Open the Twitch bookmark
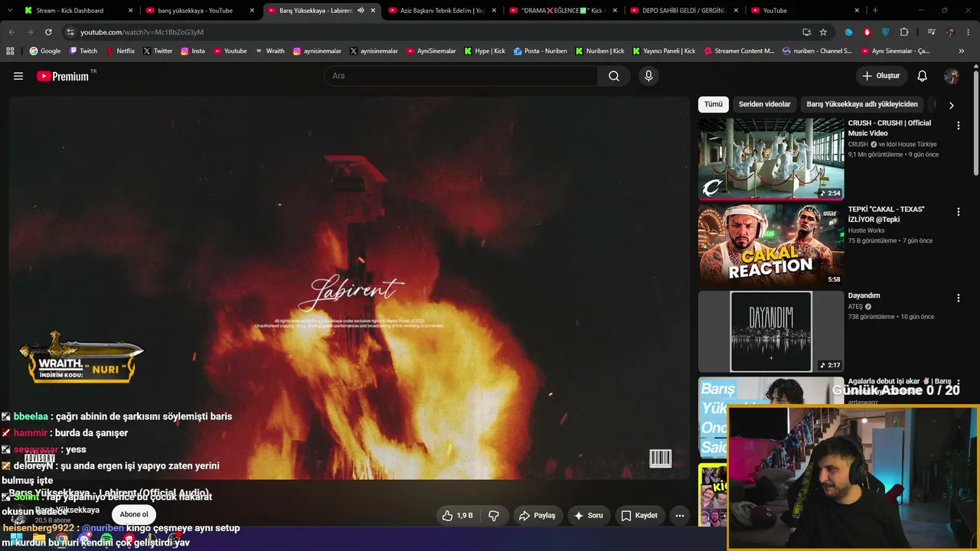Viewport: 980px width, 551px height. 83,51
